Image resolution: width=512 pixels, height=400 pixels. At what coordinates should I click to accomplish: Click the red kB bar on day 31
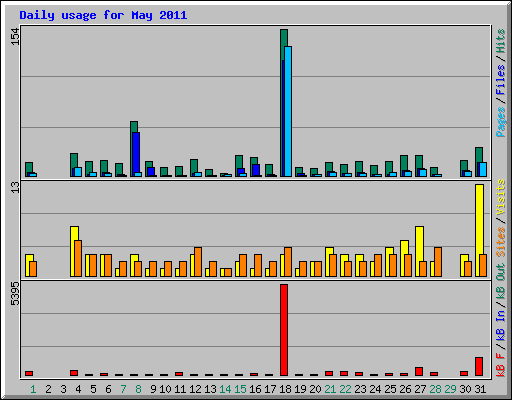click(479, 367)
